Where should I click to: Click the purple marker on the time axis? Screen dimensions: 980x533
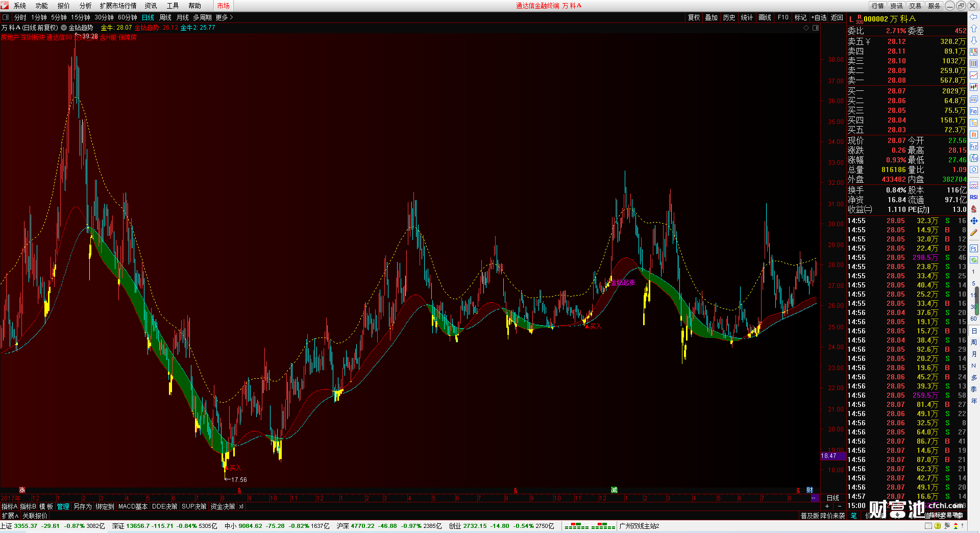click(x=815, y=498)
